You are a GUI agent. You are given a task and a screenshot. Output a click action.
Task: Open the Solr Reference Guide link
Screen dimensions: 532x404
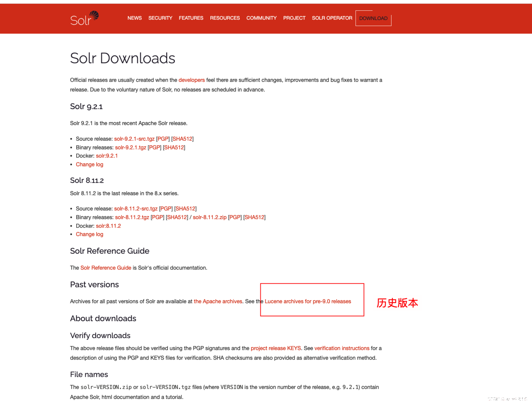tap(106, 268)
